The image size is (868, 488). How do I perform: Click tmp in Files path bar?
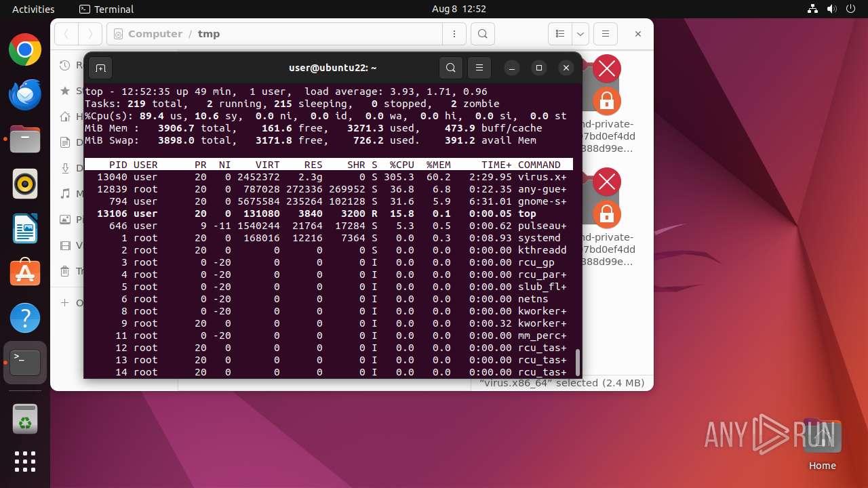[x=209, y=34]
